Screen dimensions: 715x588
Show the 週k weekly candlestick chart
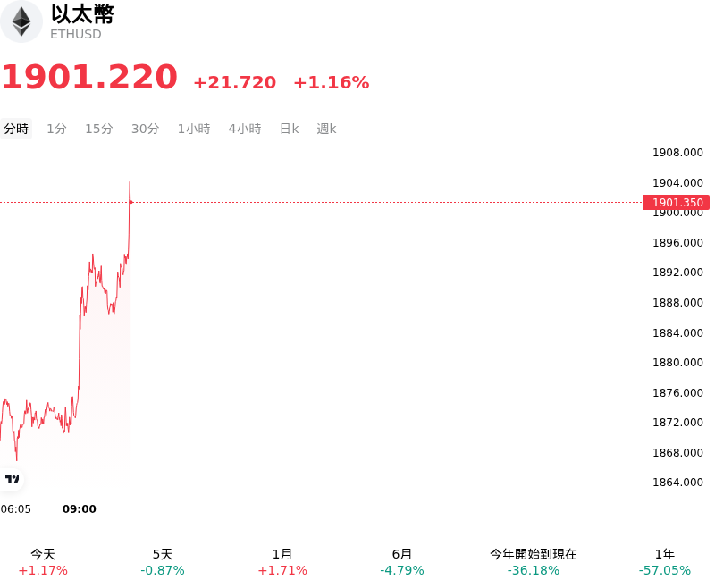pyautogui.click(x=326, y=129)
